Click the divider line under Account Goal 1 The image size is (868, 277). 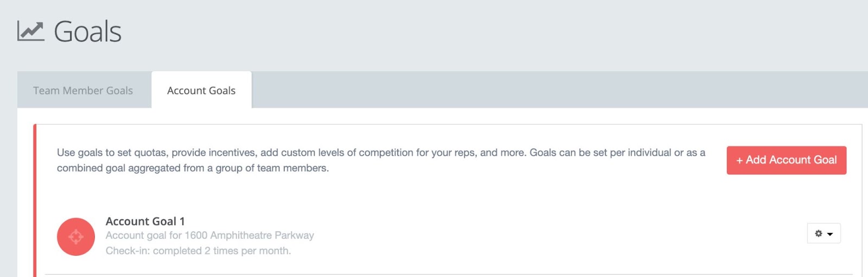coord(449,274)
